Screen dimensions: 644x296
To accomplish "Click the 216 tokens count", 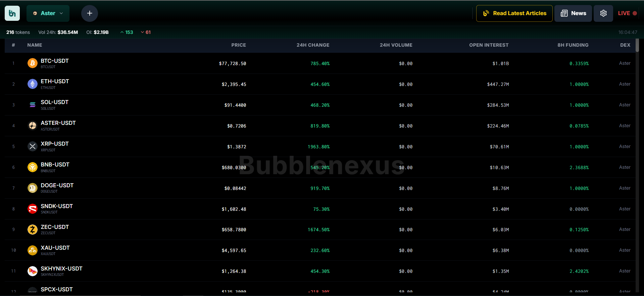I will [x=18, y=32].
